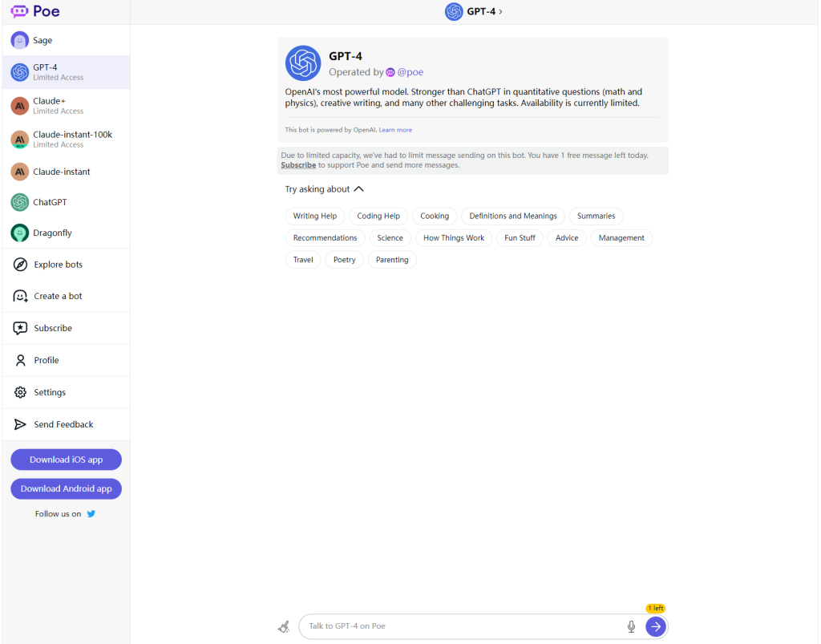Open the Dragonfly chat

66,233
